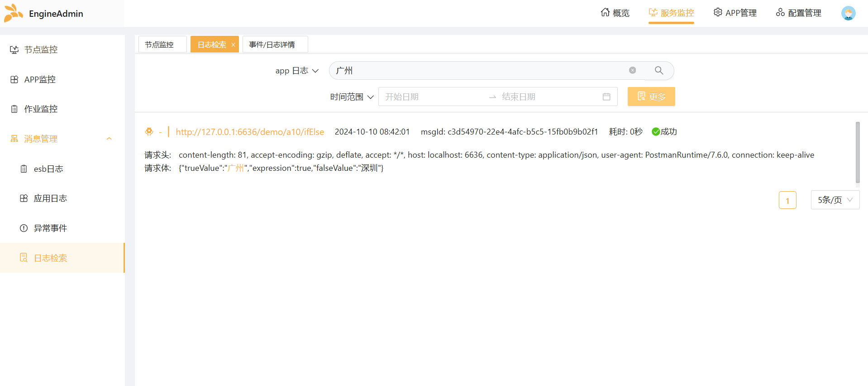Open the date picker calendar icon

coord(606,96)
